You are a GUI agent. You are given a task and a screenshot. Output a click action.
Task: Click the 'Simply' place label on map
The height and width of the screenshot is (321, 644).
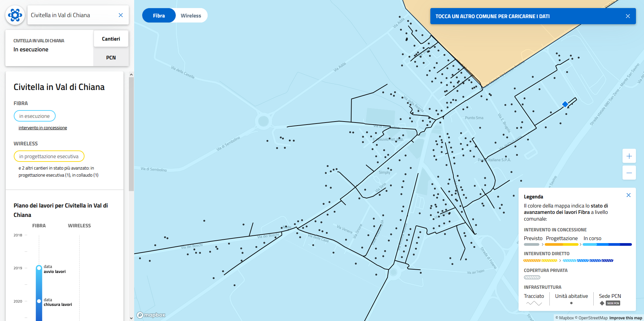coord(384,173)
